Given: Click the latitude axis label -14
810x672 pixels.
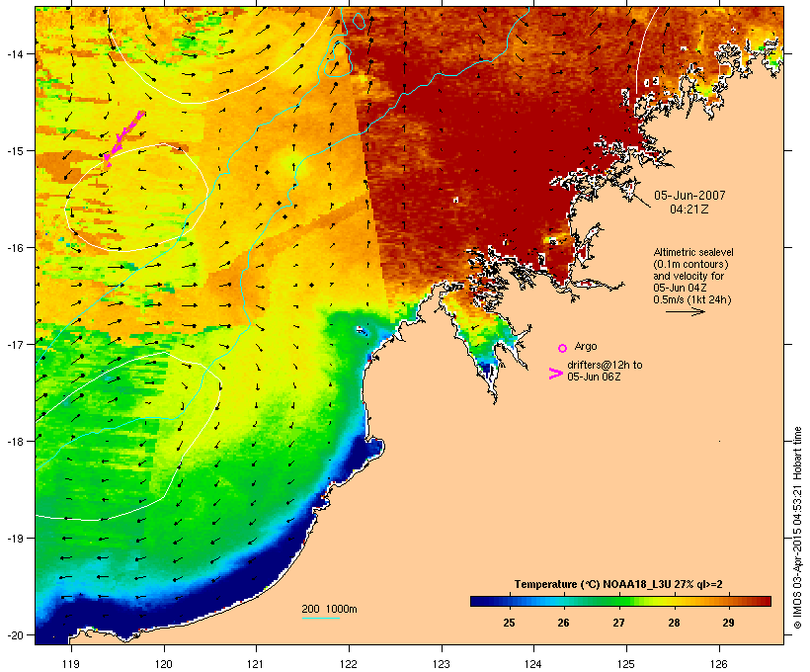Looking at the screenshot, I should pos(14,54).
